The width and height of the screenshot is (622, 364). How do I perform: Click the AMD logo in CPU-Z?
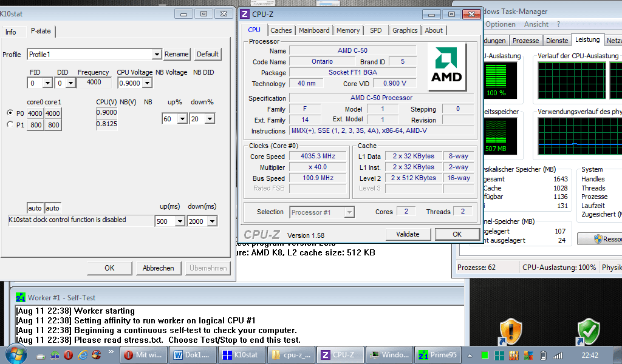tap(446, 67)
